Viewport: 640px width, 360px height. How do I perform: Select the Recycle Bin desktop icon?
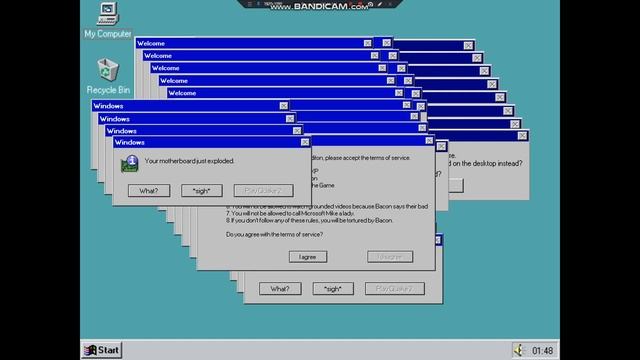point(108,76)
